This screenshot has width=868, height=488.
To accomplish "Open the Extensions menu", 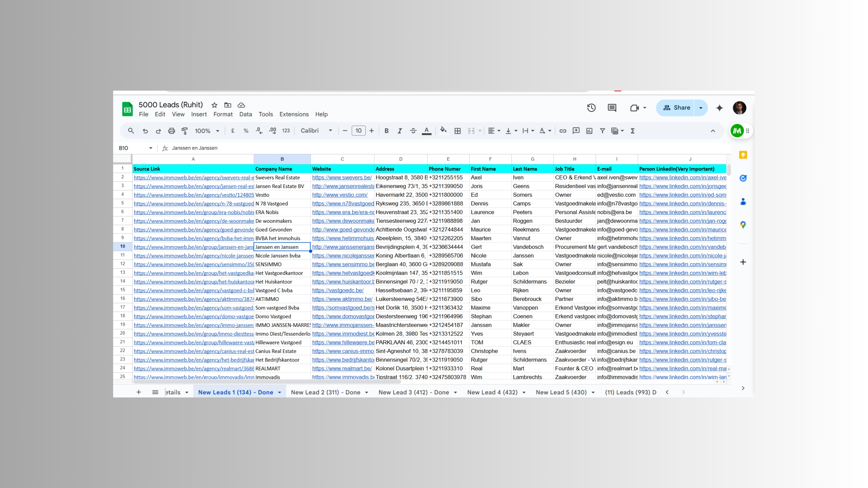I will coord(294,114).
